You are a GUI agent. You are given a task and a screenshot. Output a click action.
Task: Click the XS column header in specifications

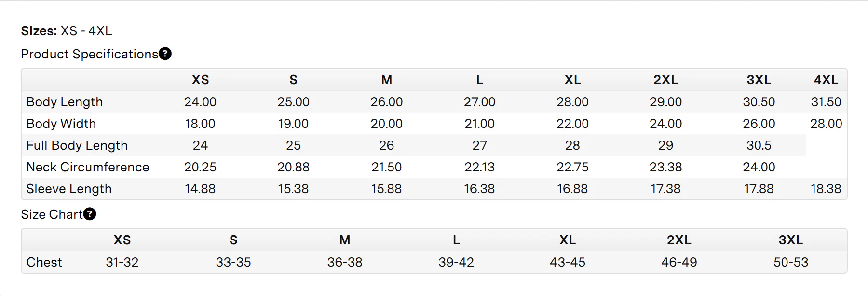tap(200, 80)
